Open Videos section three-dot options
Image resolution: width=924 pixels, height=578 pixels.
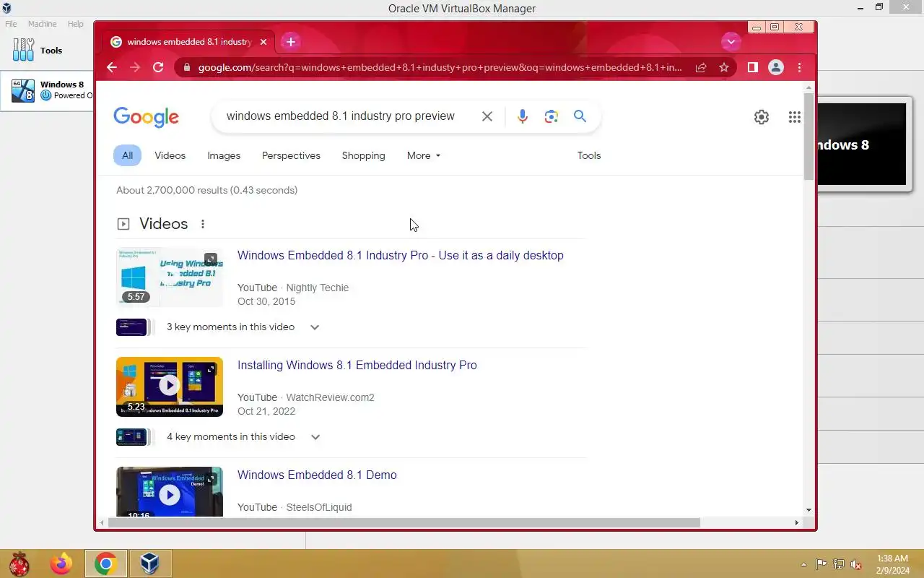click(203, 224)
